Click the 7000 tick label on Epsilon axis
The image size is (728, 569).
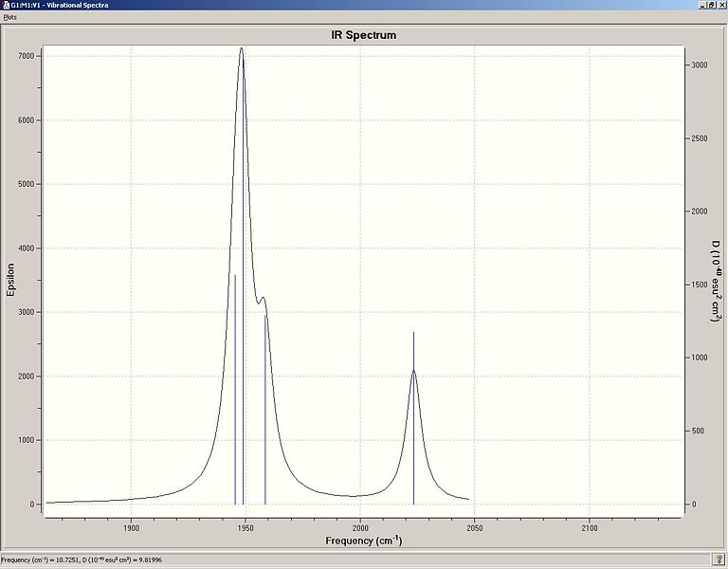[26, 56]
